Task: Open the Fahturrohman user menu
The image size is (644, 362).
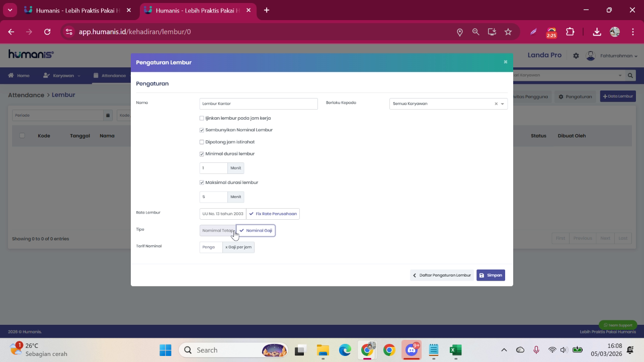Action: 619,56
